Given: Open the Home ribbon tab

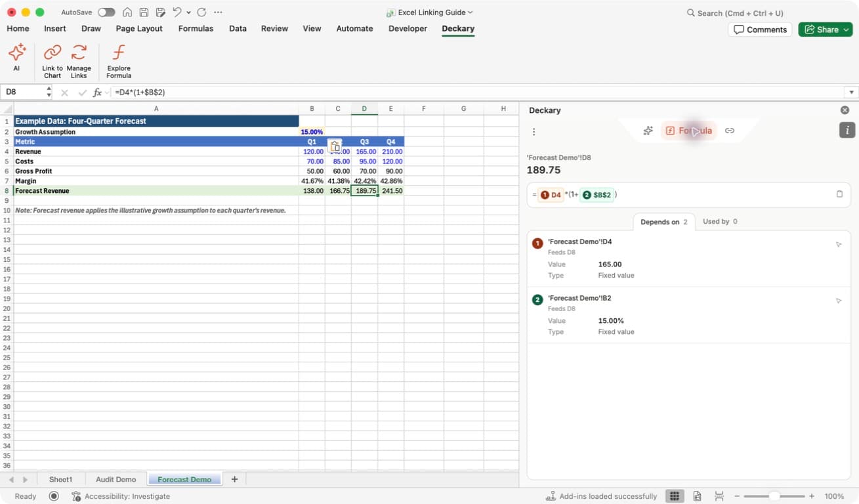Looking at the screenshot, I should pos(18,29).
